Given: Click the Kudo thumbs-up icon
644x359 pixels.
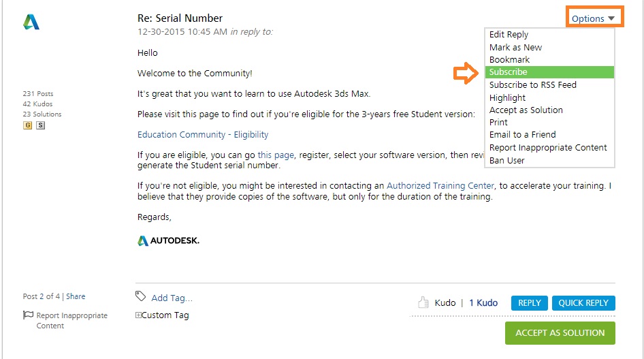Looking at the screenshot, I should pos(423,302).
